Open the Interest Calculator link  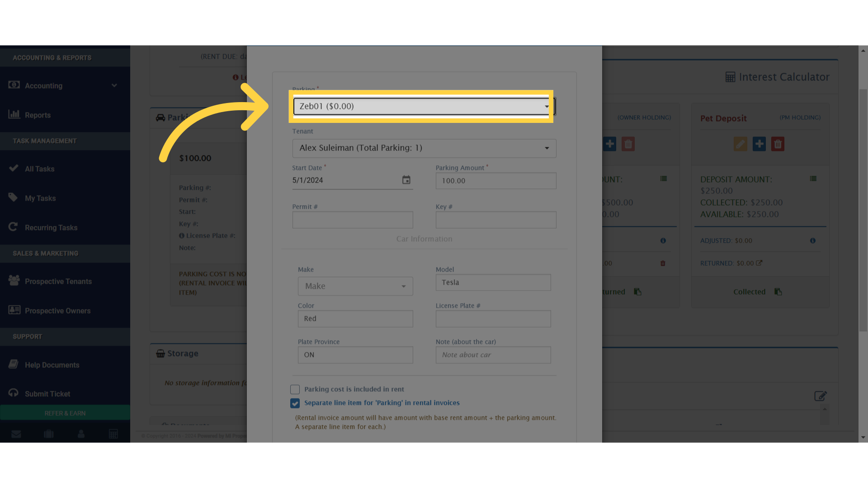pos(778,77)
